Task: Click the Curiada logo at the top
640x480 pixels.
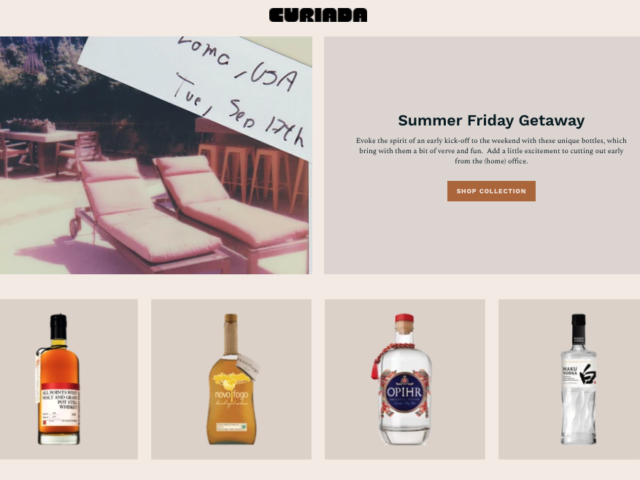Action: click(x=318, y=15)
